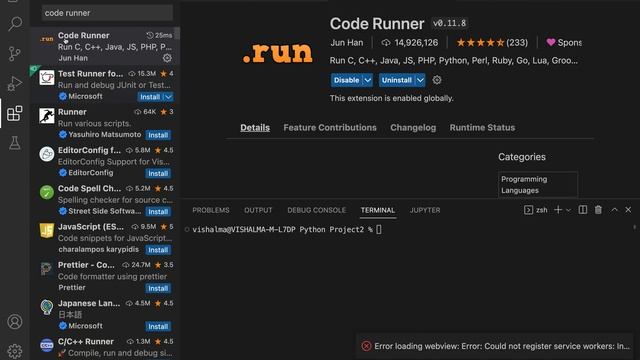Viewport: 640px width, 360px height.
Task: Open the Testing flask view
Action: click(x=15, y=143)
